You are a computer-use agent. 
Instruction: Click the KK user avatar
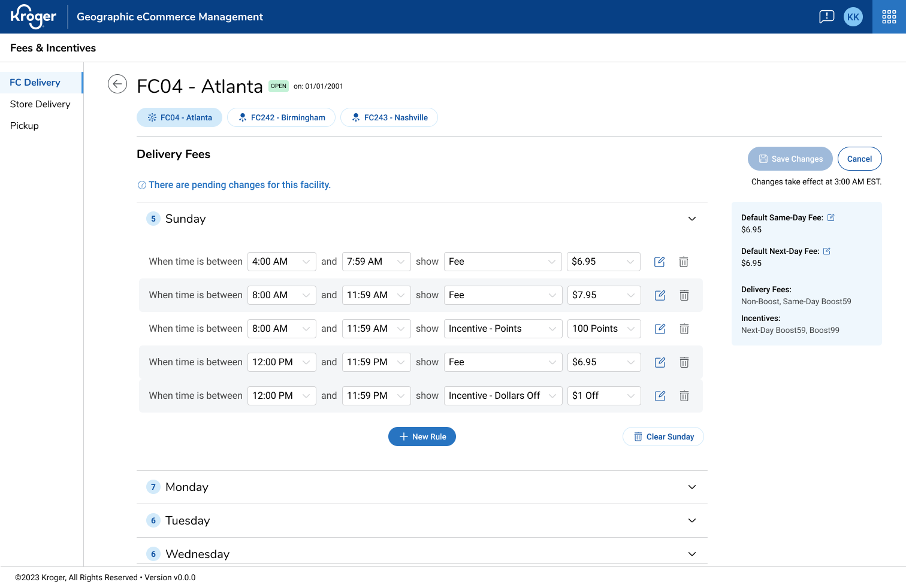[853, 17]
